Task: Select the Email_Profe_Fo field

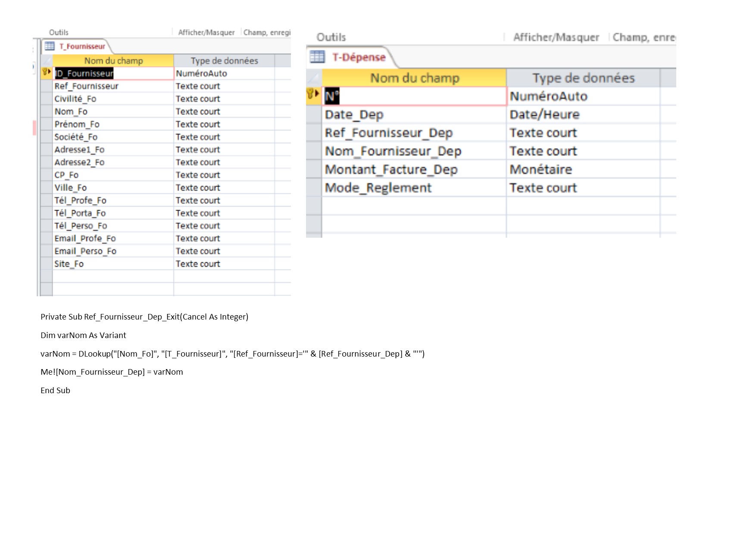Action: pyautogui.click(x=113, y=239)
